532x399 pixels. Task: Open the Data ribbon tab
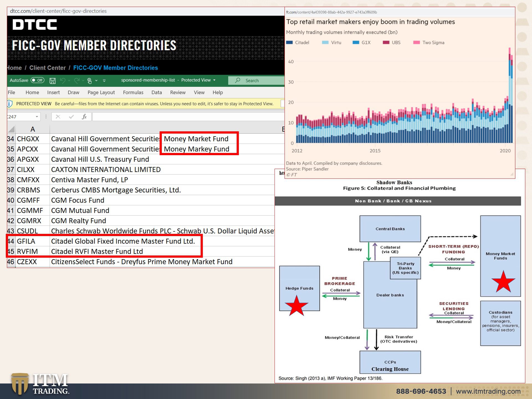pyautogui.click(x=157, y=92)
